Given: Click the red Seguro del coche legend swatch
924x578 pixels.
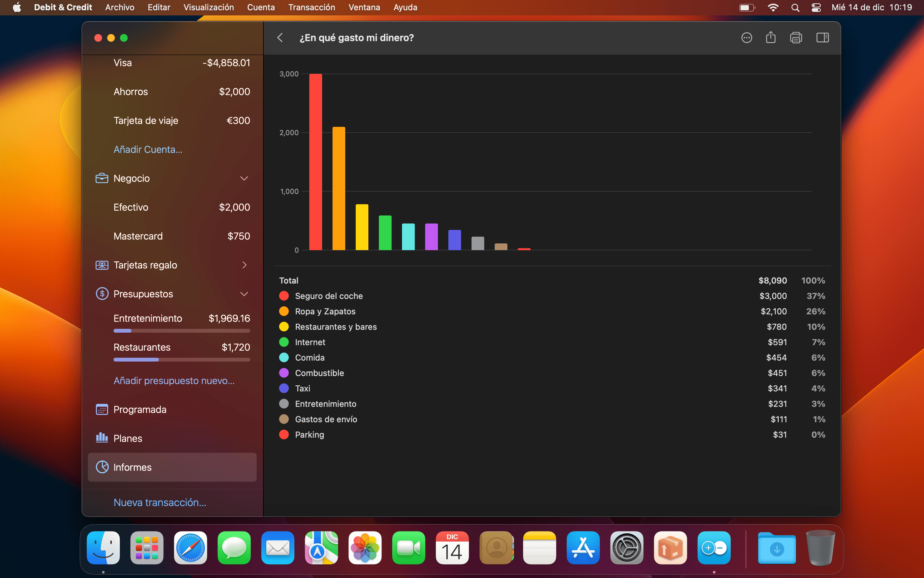Looking at the screenshot, I should click(x=284, y=296).
